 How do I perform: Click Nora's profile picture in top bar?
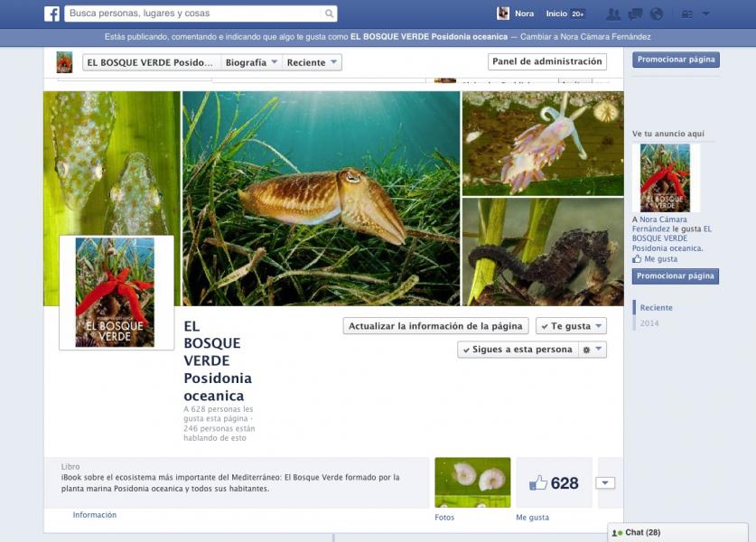[x=503, y=14]
